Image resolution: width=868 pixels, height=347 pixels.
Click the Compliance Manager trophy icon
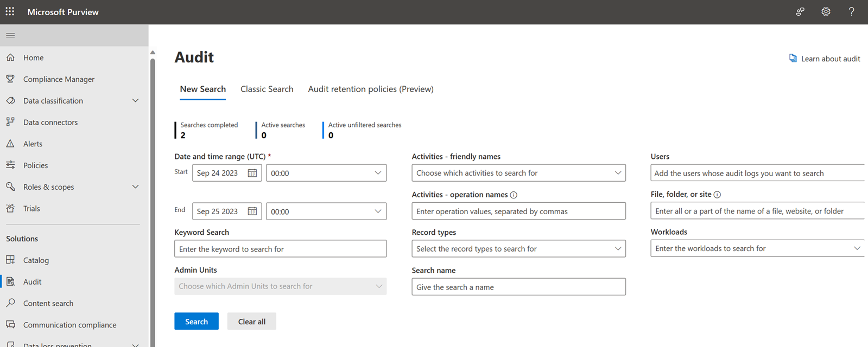(x=10, y=79)
